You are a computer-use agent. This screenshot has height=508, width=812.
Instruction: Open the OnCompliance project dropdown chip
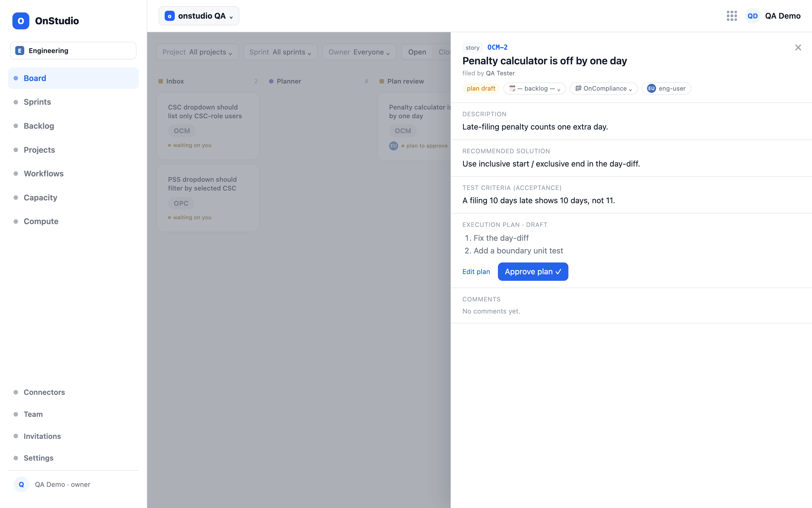pyautogui.click(x=604, y=88)
